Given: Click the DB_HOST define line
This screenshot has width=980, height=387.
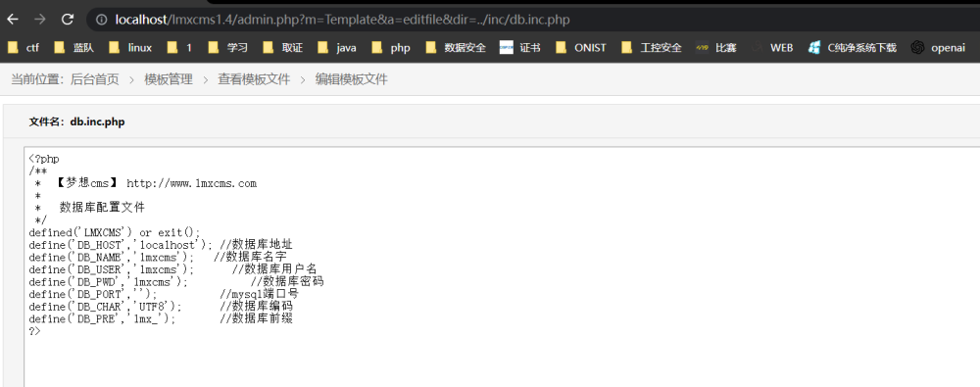Looking at the screenshot, I should pos(161,245).
